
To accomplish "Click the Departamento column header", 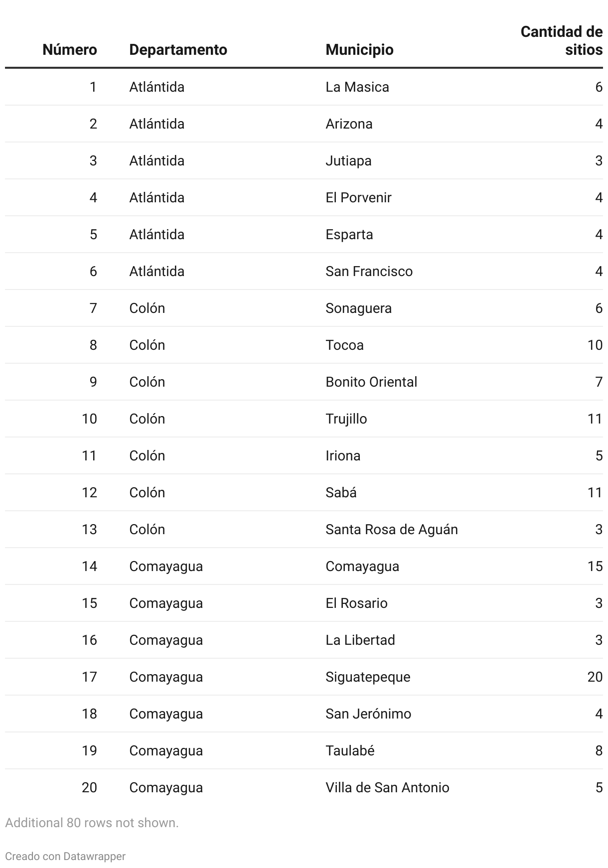I will (178, 50).
